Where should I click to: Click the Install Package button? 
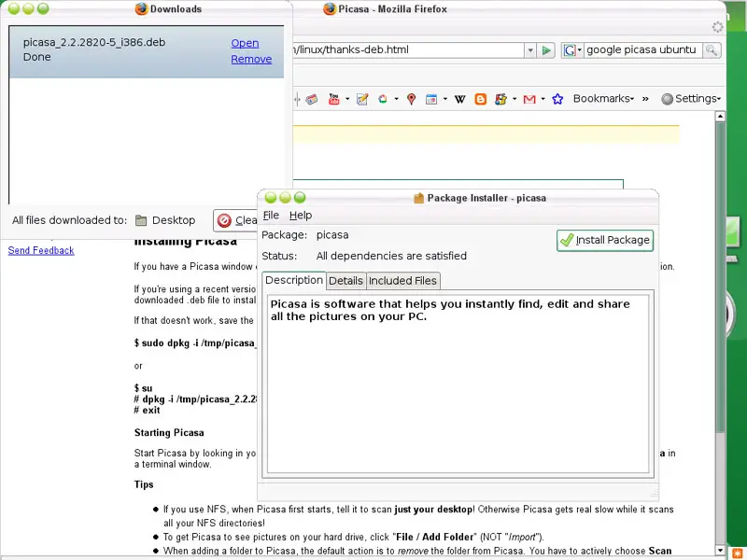tap(605, 240)
